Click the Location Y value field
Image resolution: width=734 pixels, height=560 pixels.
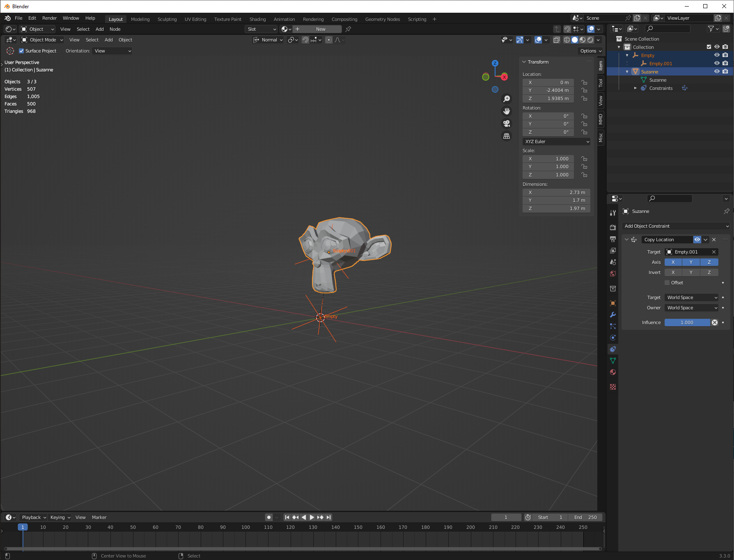pyautogui.click(x=548, y=90)
